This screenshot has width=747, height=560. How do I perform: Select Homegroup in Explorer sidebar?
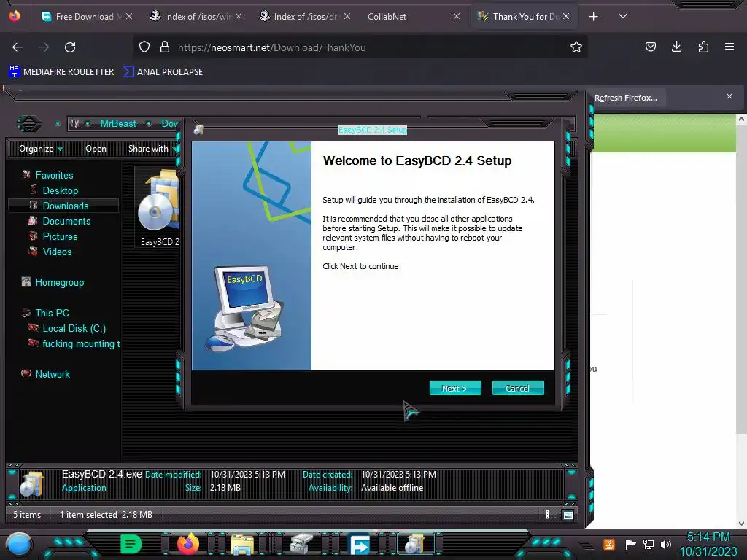pos(60,282)
